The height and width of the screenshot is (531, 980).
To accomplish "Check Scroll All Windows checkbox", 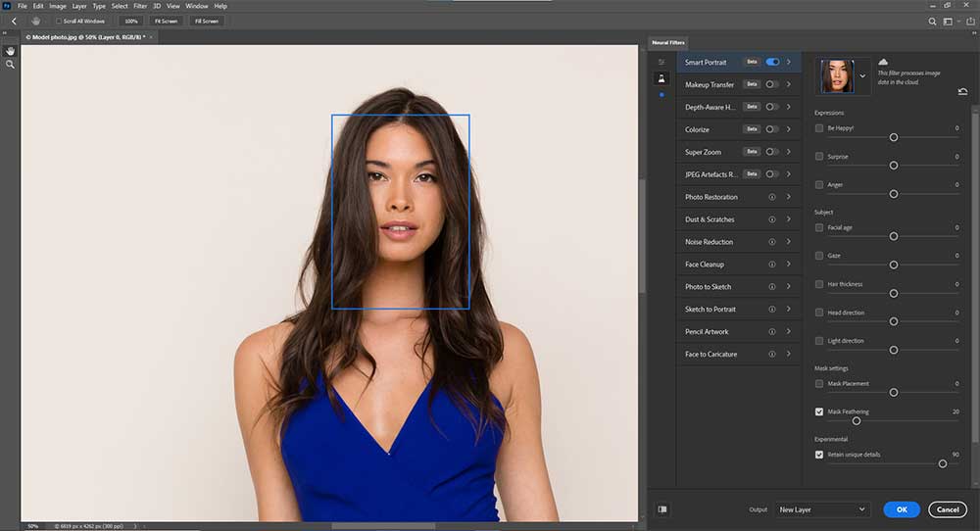I will [59, 22].
